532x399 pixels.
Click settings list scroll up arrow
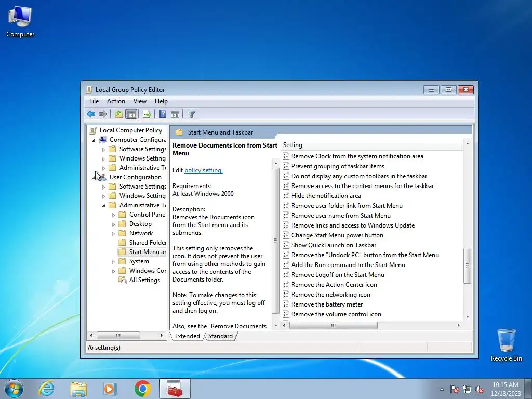468,144
